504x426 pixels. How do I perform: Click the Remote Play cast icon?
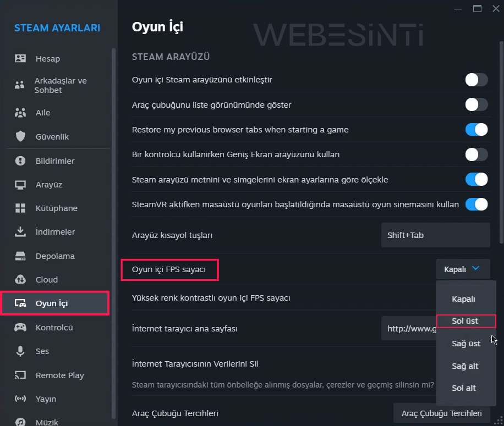click(20, 375)
